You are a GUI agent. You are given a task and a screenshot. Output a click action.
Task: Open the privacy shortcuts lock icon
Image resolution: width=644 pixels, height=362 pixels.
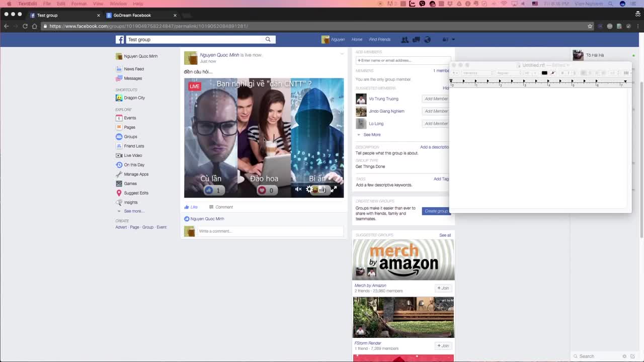click(x=445, y=39)
